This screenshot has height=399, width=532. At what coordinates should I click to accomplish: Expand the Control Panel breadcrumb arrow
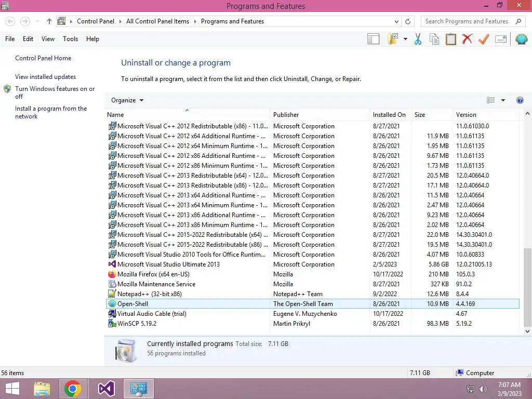pos(121,21)
